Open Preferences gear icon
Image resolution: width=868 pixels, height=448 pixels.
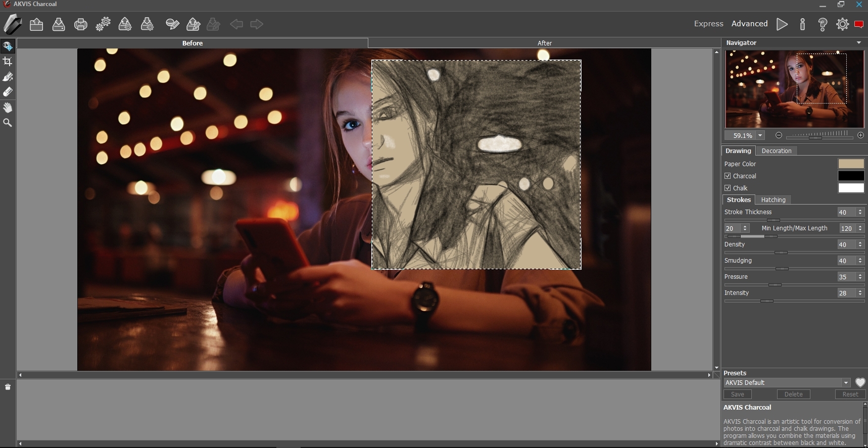point(842,24)
